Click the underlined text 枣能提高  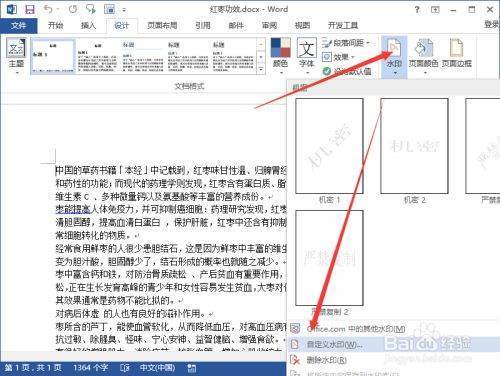(73, 210)
